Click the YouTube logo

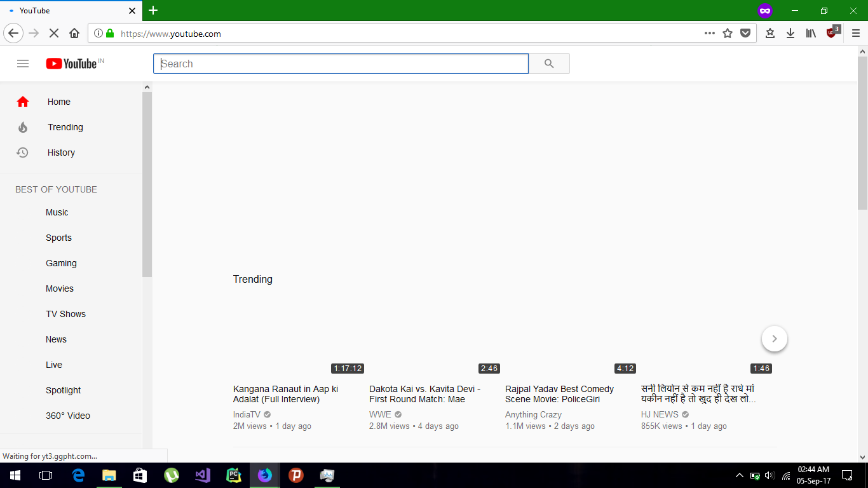point(71,64)
